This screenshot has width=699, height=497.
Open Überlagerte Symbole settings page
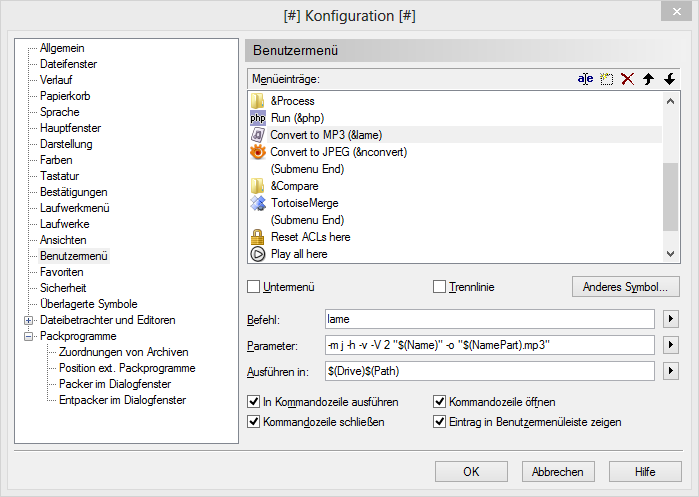(x=88, y=304)
